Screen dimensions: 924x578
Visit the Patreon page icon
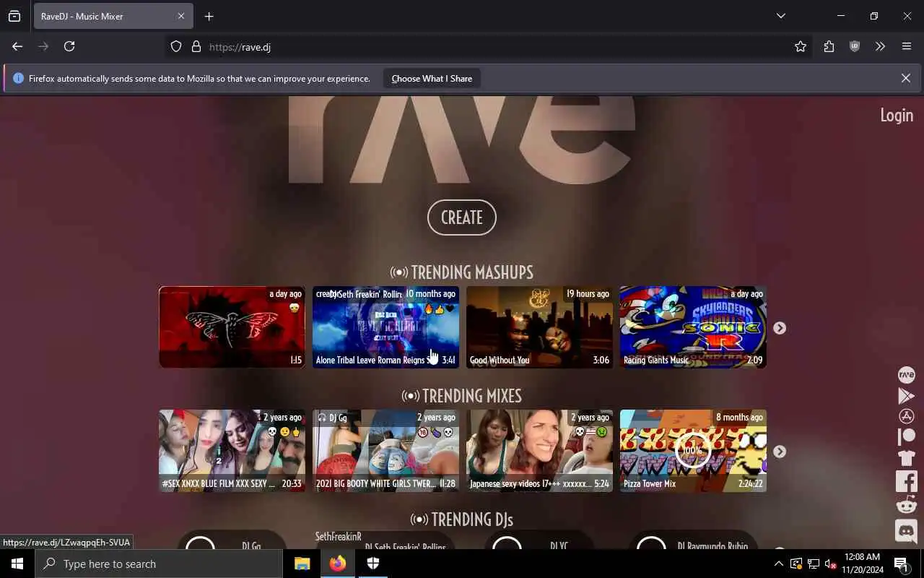[x=906, y=436]
